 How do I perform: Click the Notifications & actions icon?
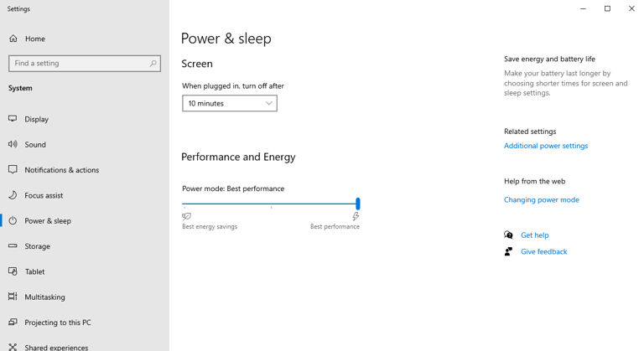(13, 169)
